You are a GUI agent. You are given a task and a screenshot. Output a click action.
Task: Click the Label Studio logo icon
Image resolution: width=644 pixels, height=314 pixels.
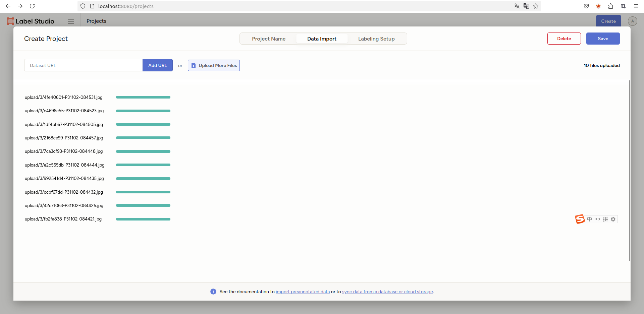[x=10, y=21]
